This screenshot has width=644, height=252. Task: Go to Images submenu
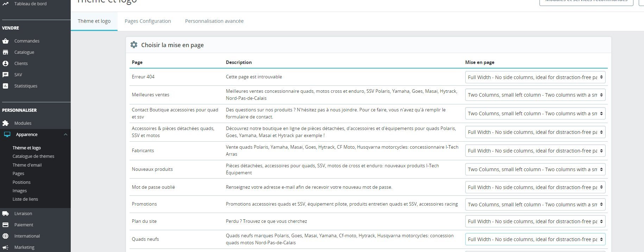click(20, 191)
